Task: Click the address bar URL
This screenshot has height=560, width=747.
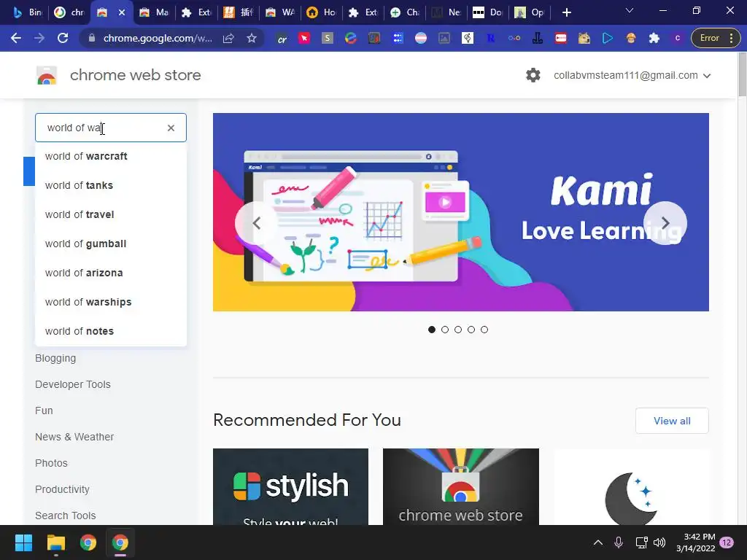Action: [158, 38]
